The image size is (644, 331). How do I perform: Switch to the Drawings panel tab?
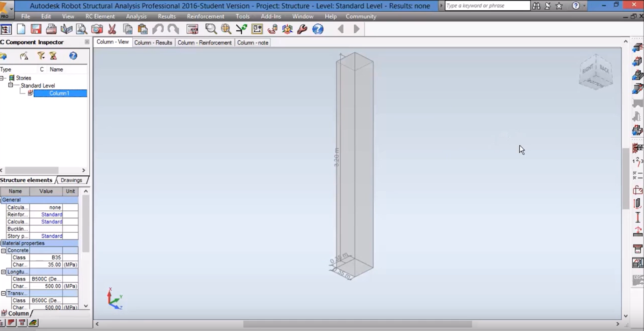coord(71,180)
